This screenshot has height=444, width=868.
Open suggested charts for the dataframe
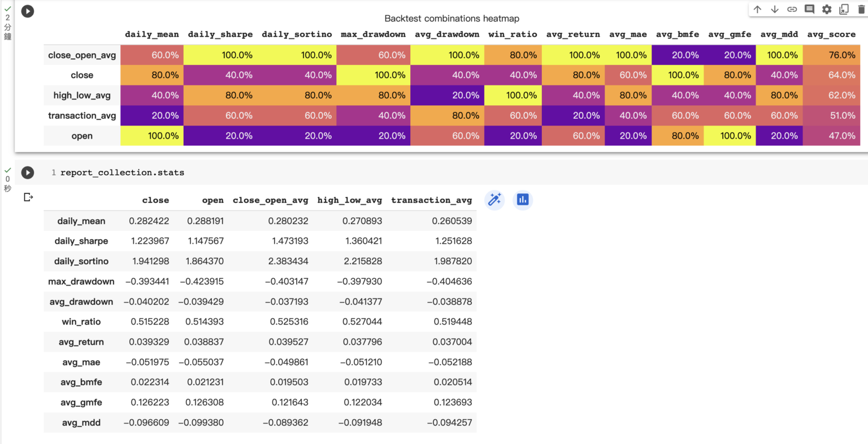[x=523, y=200]
